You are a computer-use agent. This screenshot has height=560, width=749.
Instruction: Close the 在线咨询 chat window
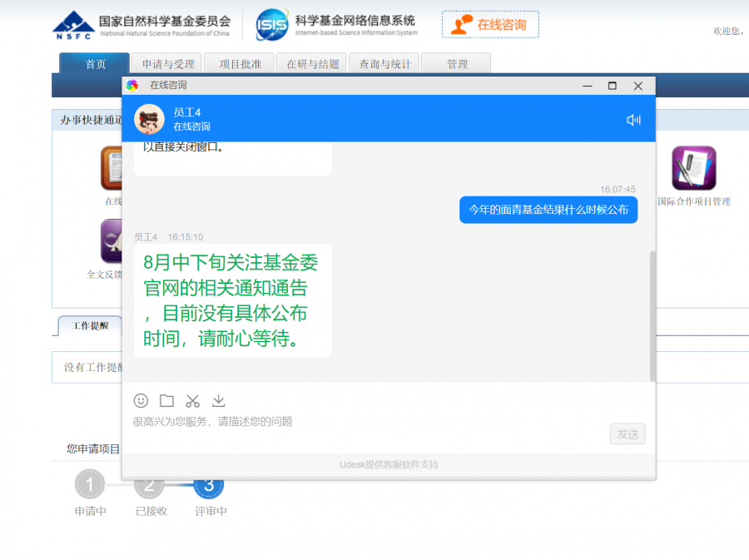coord(637,86)
